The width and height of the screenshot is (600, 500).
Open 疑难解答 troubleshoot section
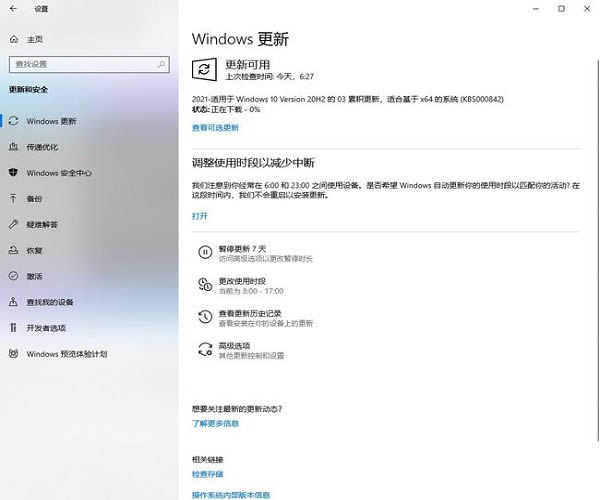pos(42,224)
